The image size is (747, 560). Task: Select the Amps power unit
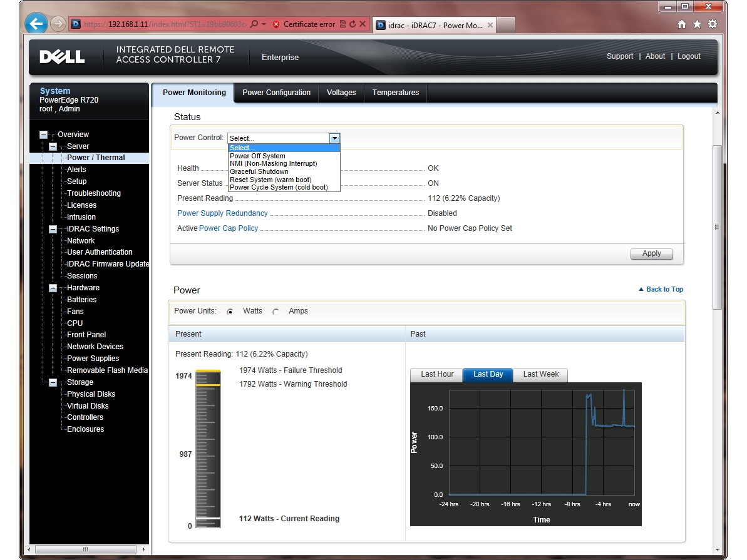[x=276, y=312]
